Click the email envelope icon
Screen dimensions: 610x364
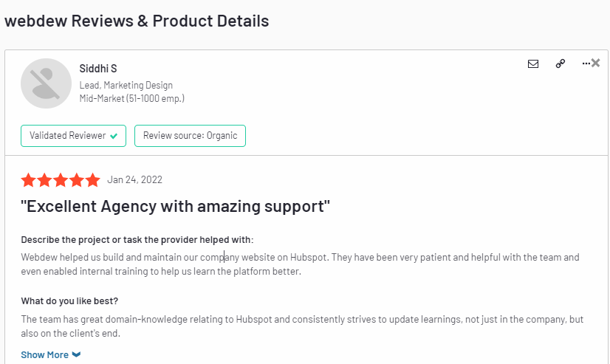(533, 64)
